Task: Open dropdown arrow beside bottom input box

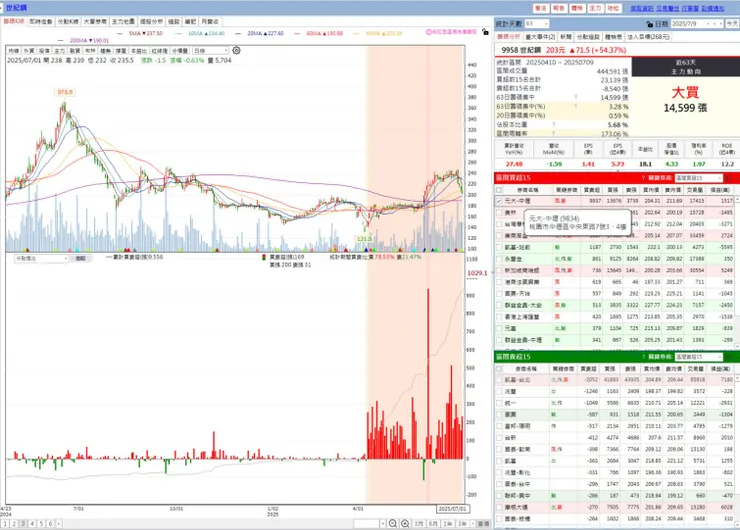Action: 383,523
